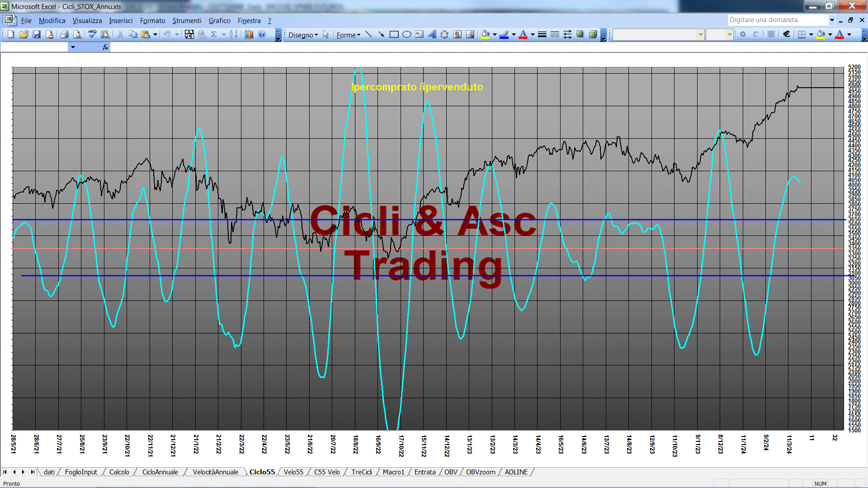Switch to the Velo55 sheet tab
868x488 pixels.
tap(293, 472)
